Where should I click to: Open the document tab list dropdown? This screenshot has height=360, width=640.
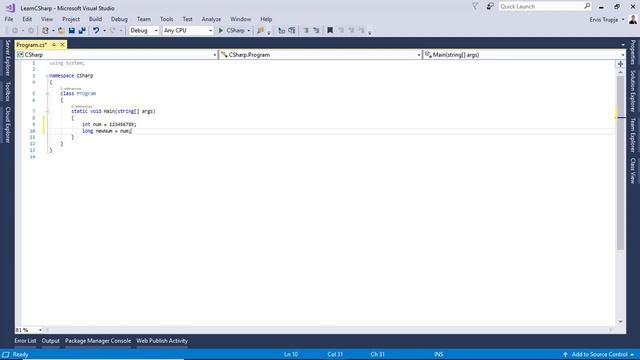point(623,45)
